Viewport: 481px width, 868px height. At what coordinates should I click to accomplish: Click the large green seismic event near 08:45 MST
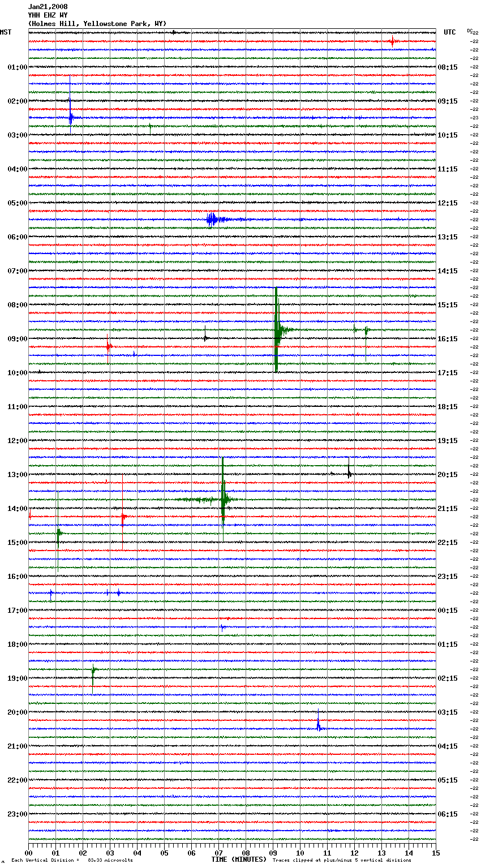tap(277, 330)
